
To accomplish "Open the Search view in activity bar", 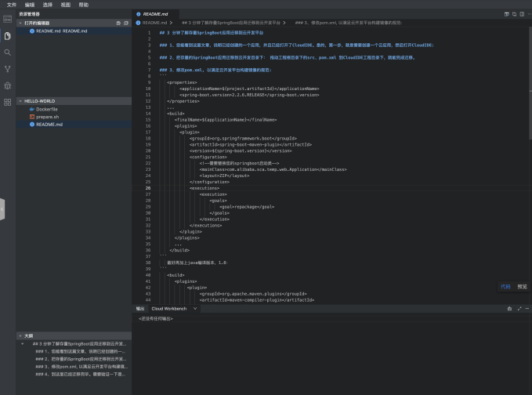I will tap(8, 53).
